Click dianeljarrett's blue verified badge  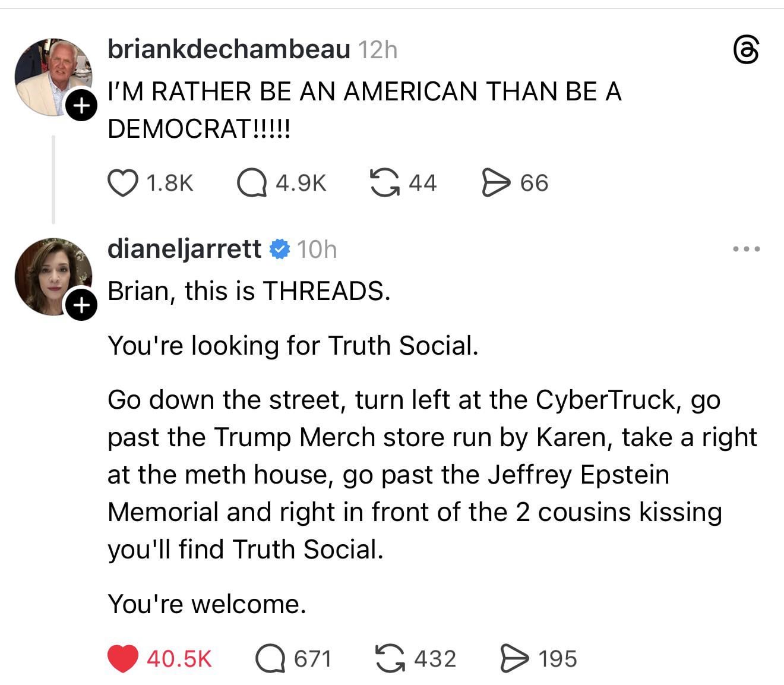[x=279, y=249]
